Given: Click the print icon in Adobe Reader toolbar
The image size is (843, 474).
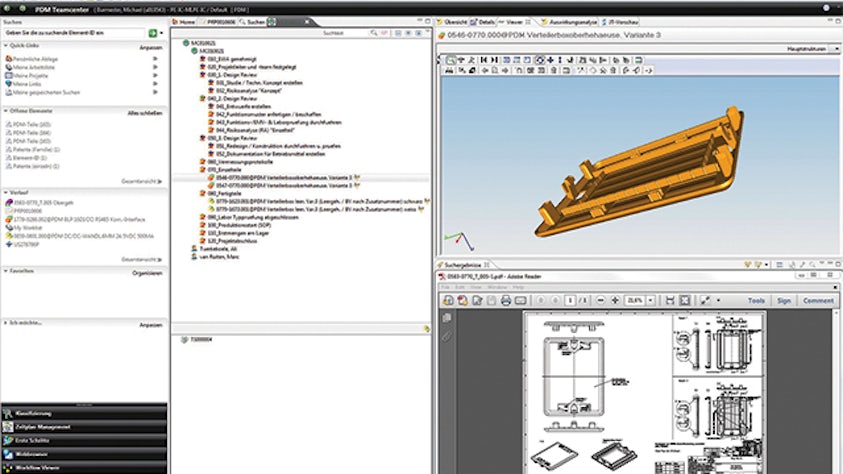Looking at the screenshot, I should (506, 301).
